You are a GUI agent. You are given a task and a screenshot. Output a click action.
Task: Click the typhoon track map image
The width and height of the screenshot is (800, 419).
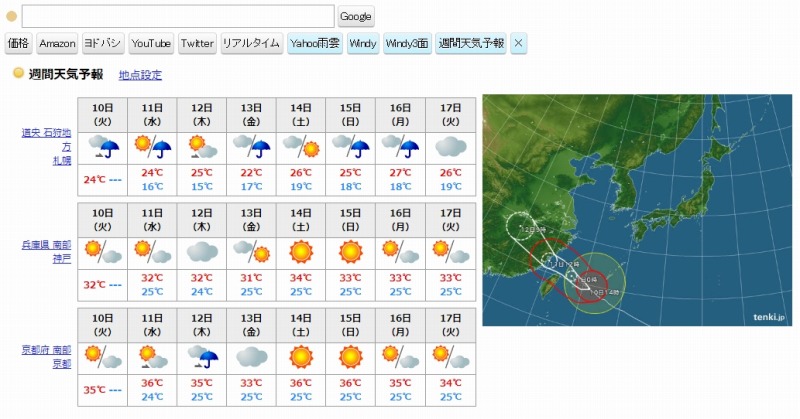click(x=637, y=210)
